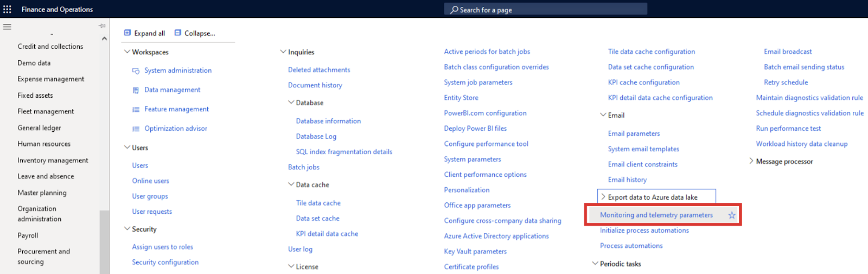Open General ledger module
Screen dimensions: 868x274
tap(39, 128)
